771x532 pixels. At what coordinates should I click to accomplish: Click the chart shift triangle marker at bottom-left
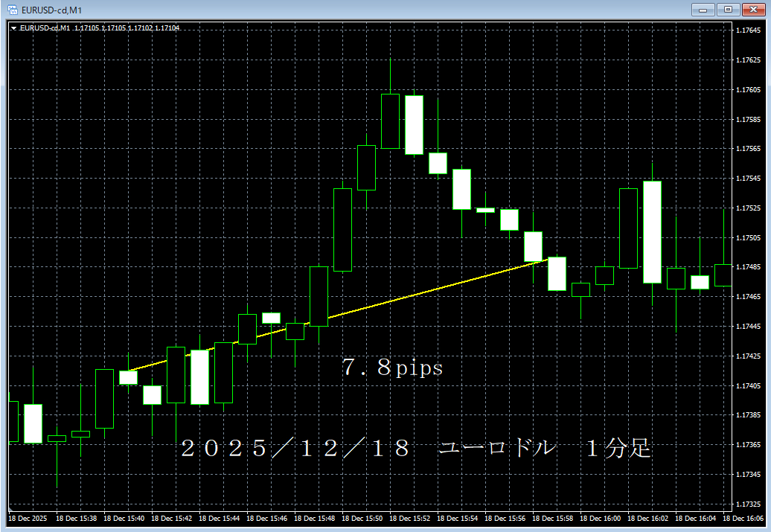(11, 509)
